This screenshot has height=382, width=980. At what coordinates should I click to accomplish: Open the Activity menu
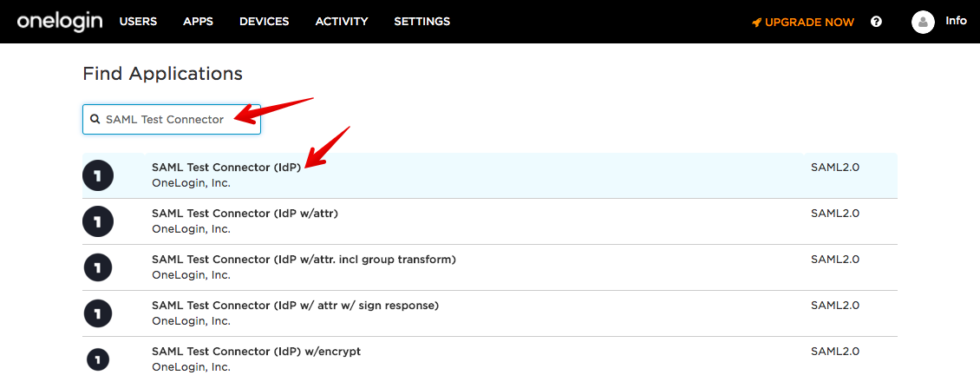341,22
